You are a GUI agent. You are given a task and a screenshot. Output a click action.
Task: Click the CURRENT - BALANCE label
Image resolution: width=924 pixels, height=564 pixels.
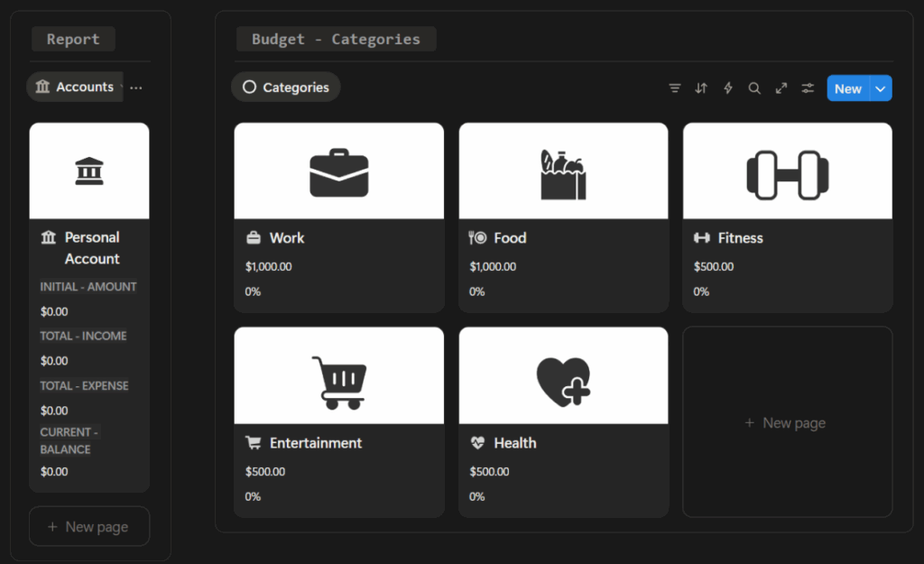coord(69,440)
